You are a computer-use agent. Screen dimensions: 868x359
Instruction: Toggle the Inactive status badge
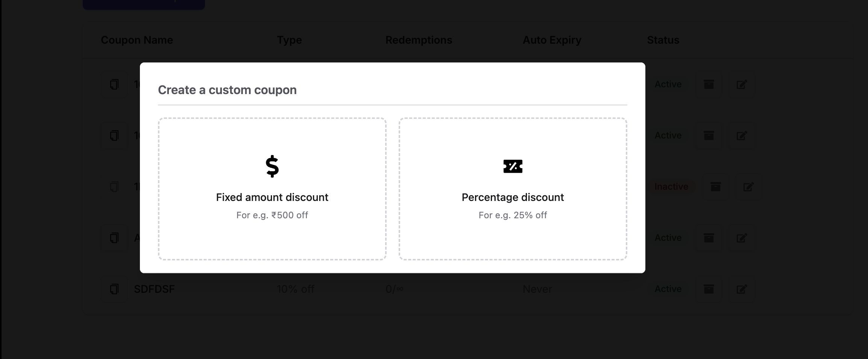(x=671, y=187)
